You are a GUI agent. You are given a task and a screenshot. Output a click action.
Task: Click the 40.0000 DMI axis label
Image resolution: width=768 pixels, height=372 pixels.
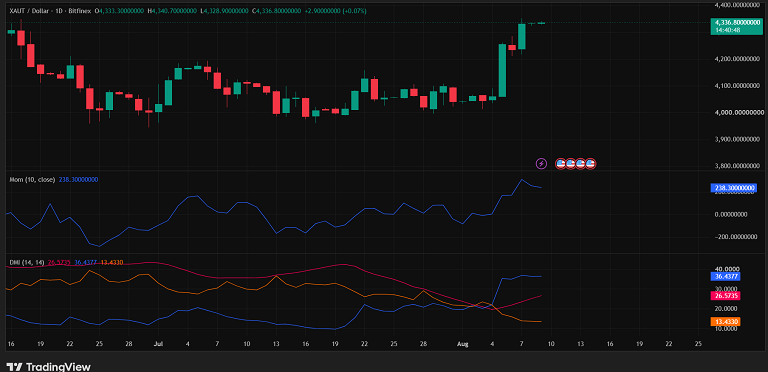(x=726, y=269)
